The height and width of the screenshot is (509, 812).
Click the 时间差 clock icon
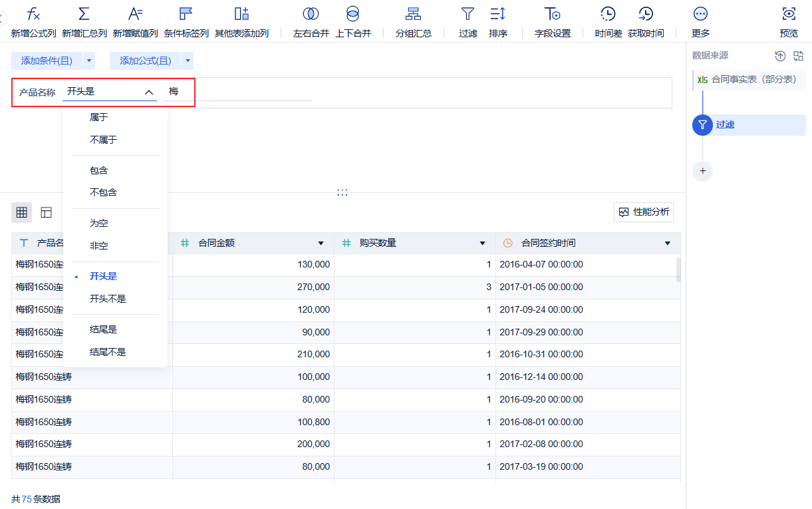coord(608,14)
